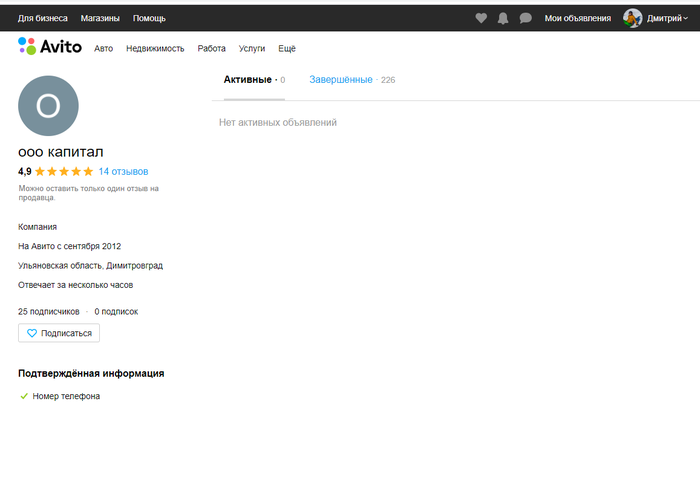Click the Avito logo

(50, 46)
